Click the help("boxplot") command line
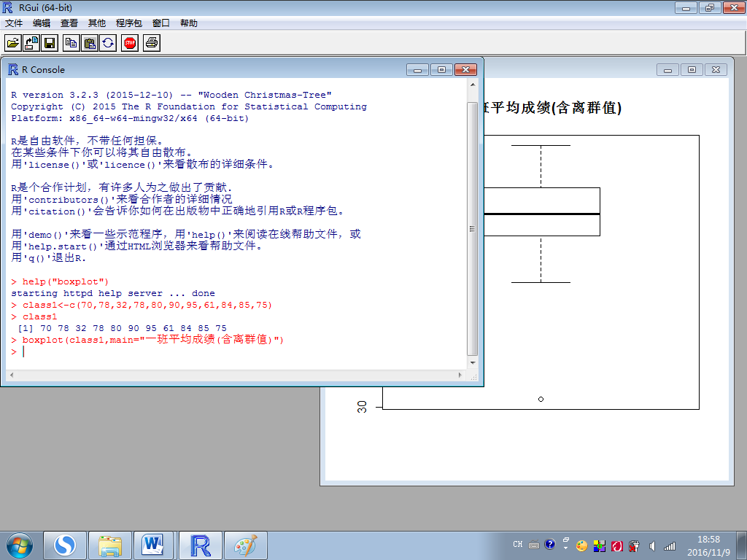 (60, 282)
